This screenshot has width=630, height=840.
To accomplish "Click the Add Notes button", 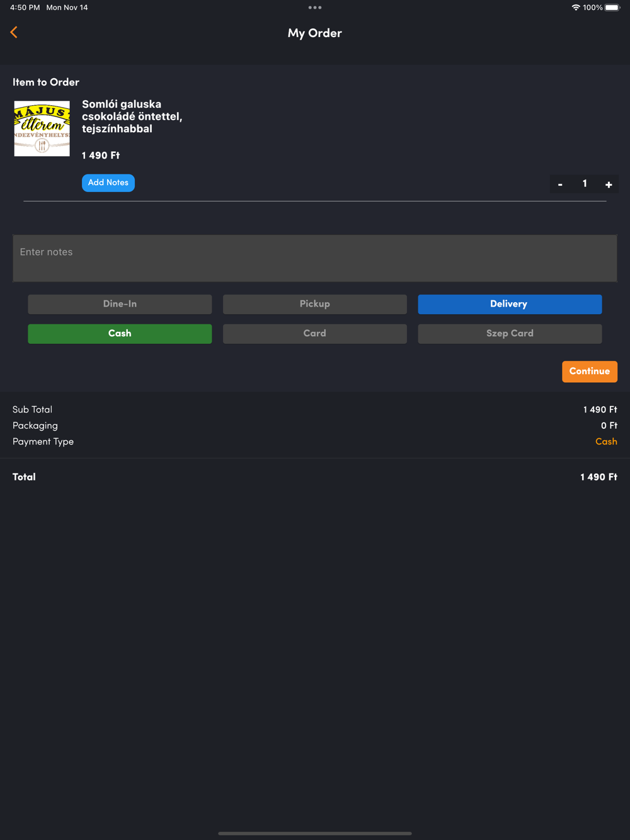I will [x=108, y=183].
